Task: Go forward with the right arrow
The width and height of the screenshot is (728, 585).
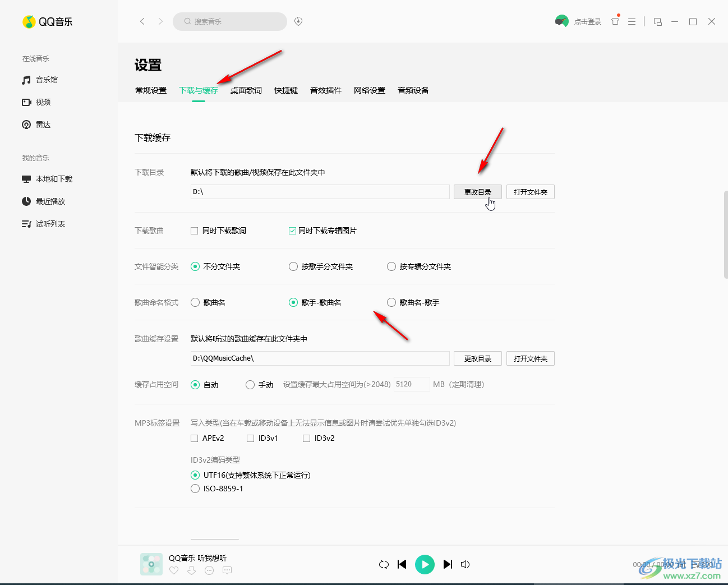Action: [160, 21]
